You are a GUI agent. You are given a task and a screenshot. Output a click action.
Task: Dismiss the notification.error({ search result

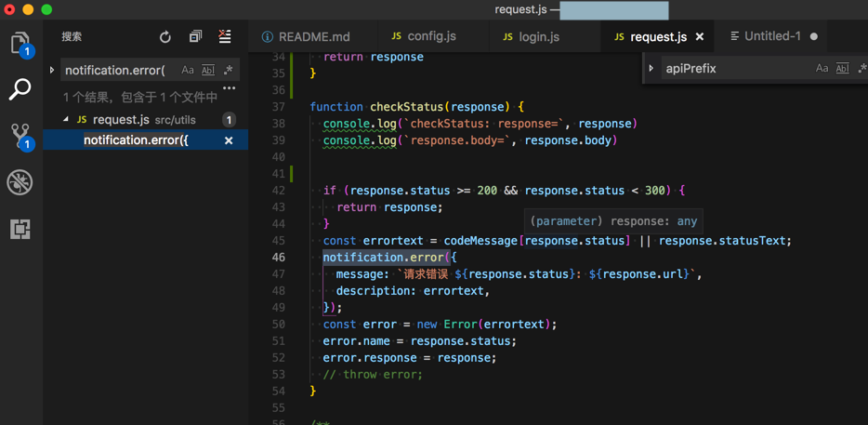pos(229,140)
